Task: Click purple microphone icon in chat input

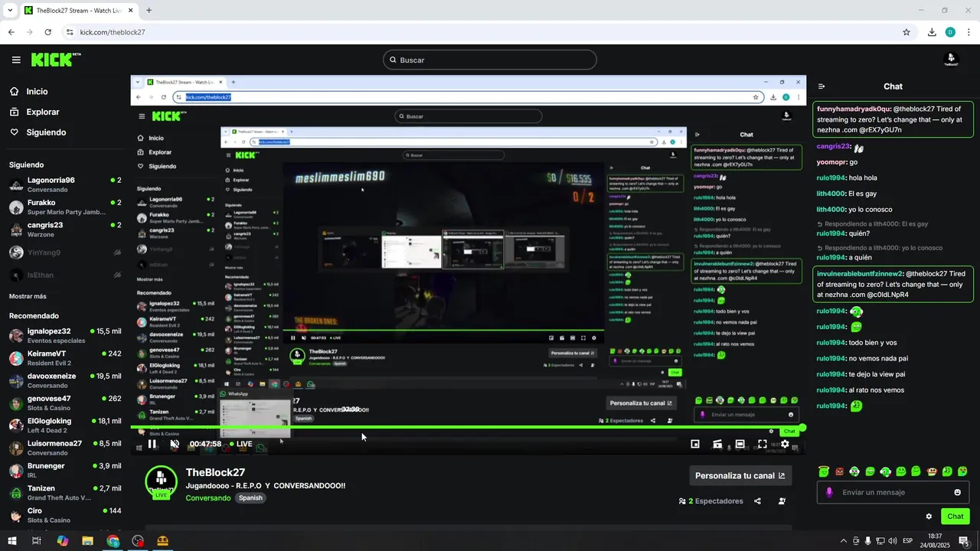Action: pos(828,492)
